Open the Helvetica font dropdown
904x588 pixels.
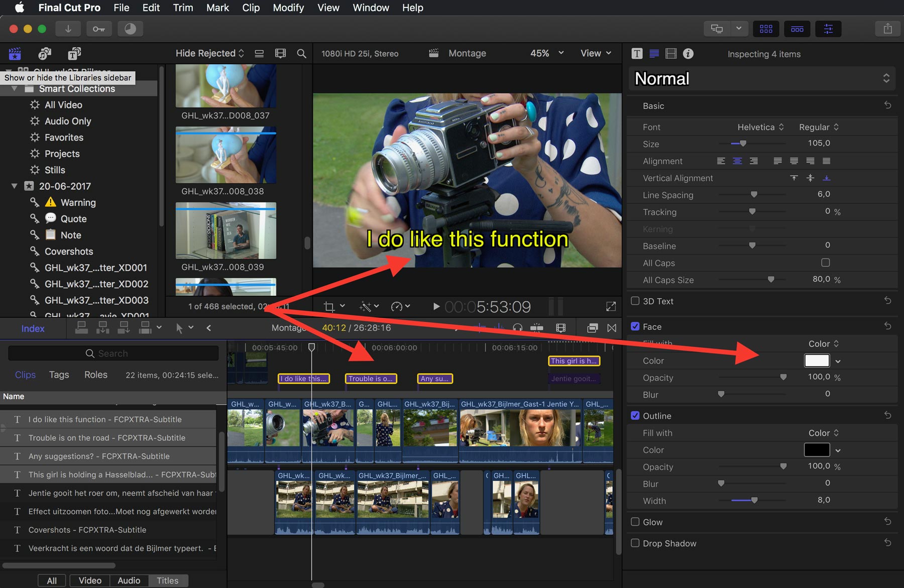click(x=760, y=127)
